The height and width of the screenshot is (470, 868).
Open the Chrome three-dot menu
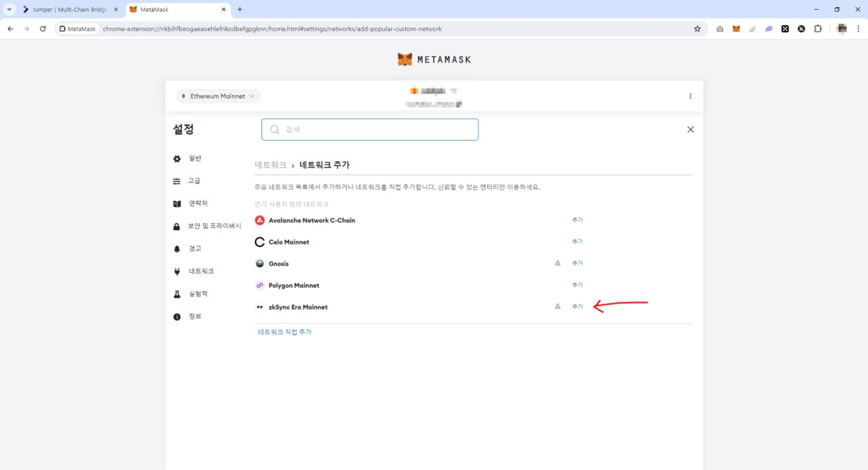[x=858, y=29]
